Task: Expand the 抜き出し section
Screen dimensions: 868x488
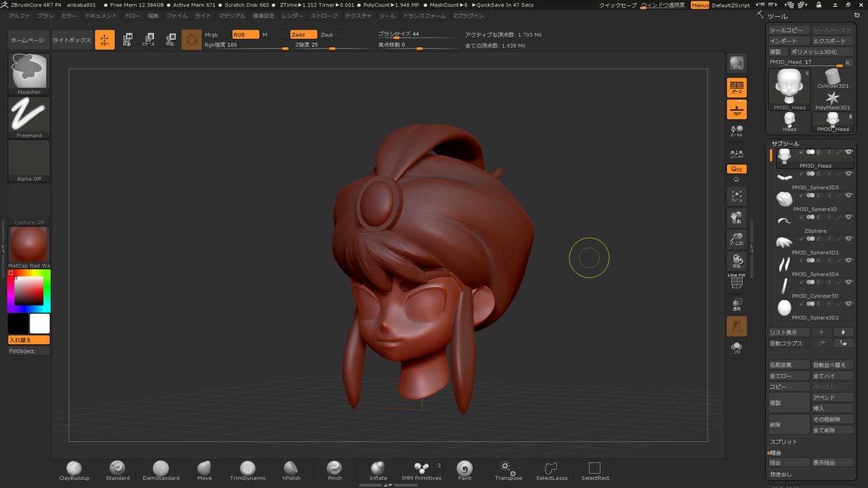Action: pos(781,474)
